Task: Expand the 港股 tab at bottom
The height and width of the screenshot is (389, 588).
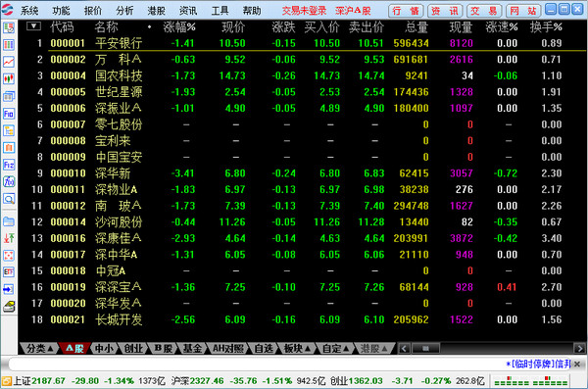Action: click(x=374, y=349)
